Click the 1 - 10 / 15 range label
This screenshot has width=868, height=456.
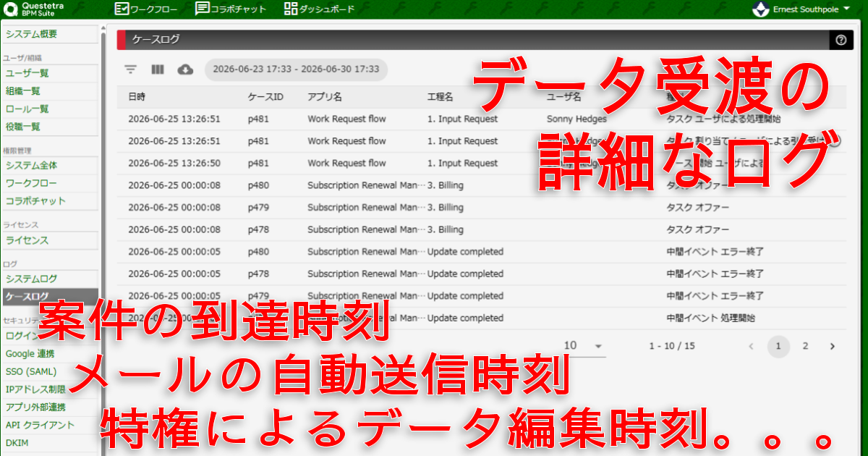(672, 346)
